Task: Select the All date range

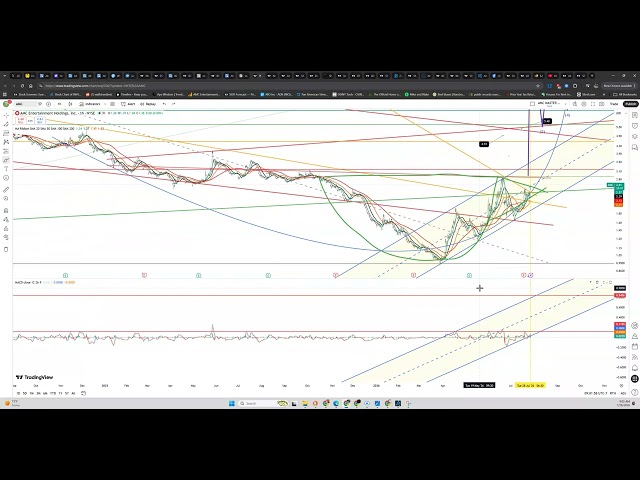Action: pyautogui.click(x=73, y=393)
